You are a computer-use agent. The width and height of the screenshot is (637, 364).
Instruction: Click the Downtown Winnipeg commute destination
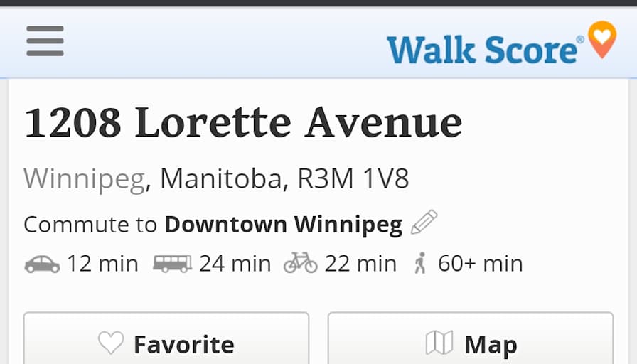pos(284,225)
